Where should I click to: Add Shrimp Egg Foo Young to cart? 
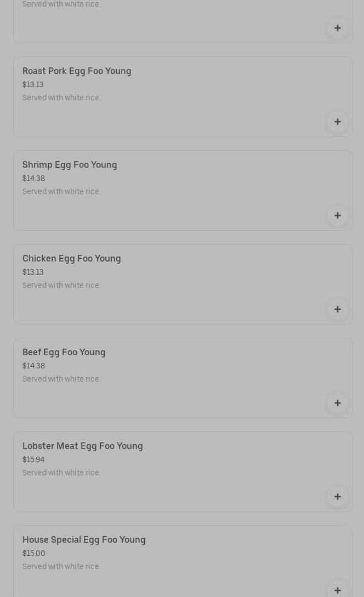pyautogui.click(x=338, y=215)
